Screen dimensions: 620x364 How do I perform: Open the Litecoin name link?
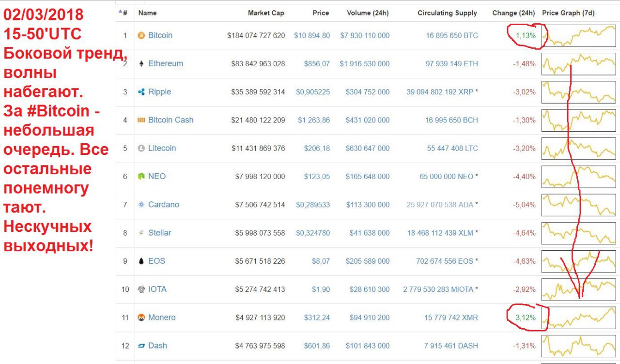click(162, 148)
